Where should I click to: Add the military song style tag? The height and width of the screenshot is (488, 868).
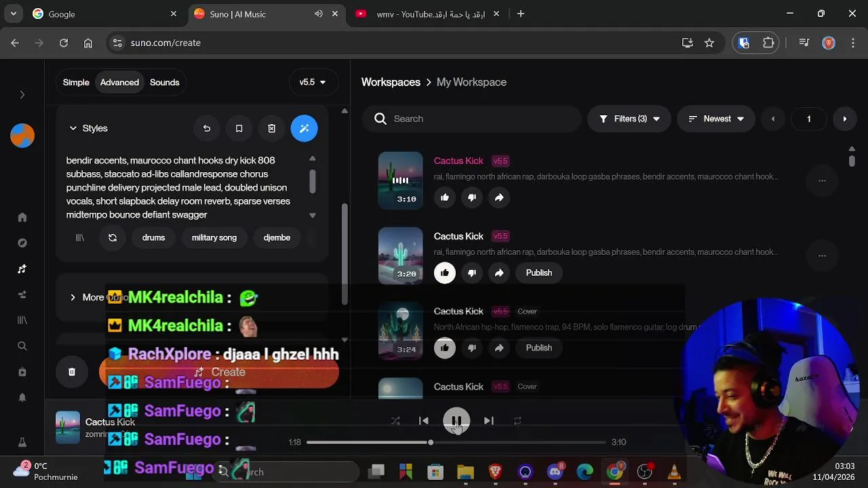pos(214,238)
